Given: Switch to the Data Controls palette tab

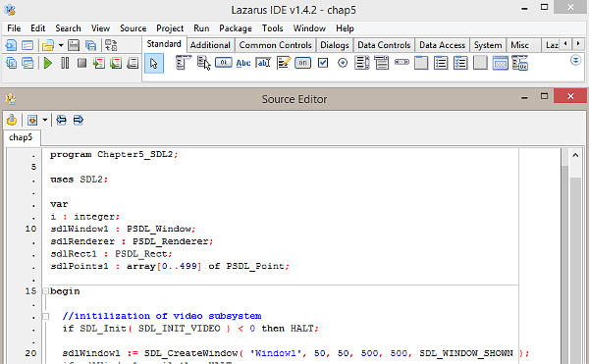Looking at the screenshot, I should pyautogui.click(x=384, y=45).
